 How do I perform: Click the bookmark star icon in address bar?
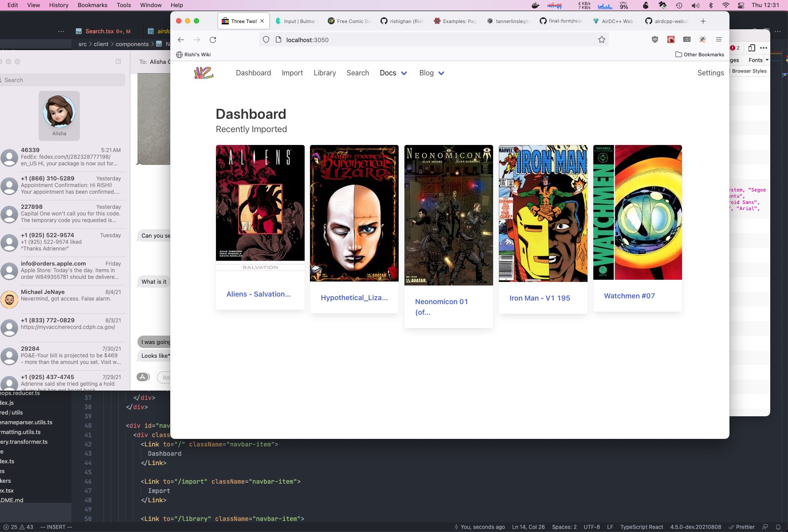(601, 40)
